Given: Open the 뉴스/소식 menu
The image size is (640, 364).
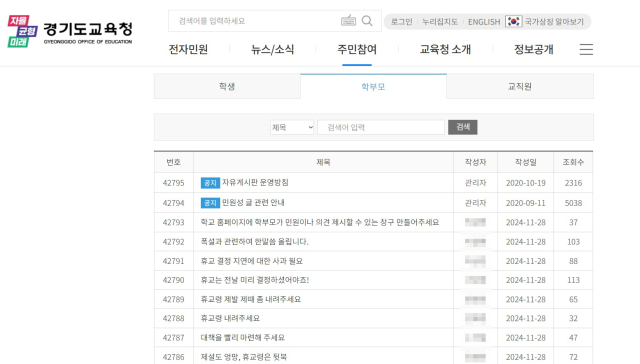Looking at the screenshot, I should pos(272,49).
